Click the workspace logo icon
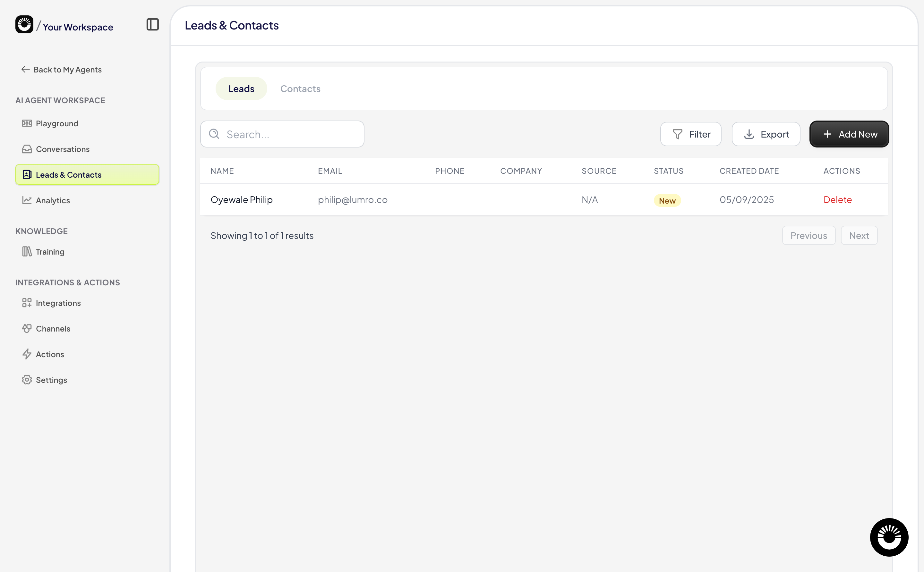The height and width of the screenshot is (572, 924). (24, 25)
